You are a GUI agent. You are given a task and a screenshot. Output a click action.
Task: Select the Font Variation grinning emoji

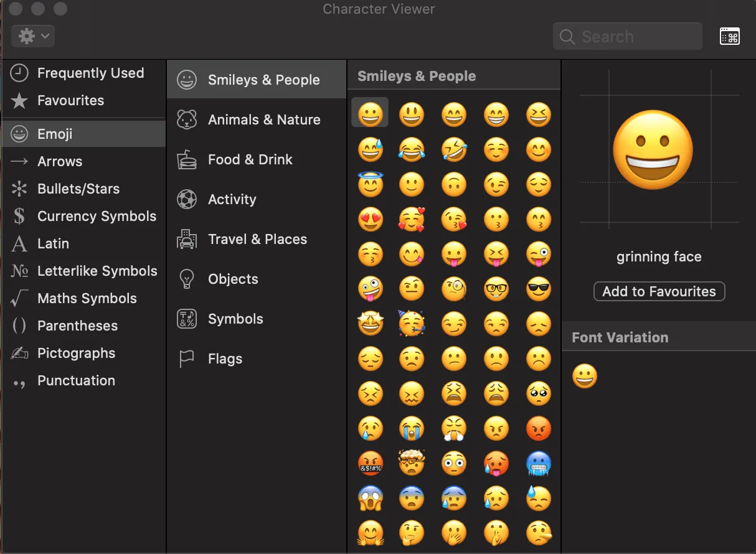pos(585,376)
